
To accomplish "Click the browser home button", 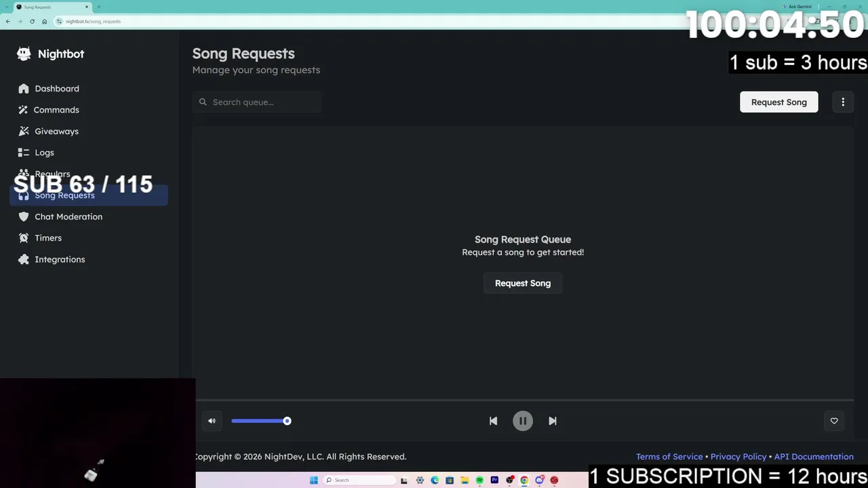I will [44, 21].
